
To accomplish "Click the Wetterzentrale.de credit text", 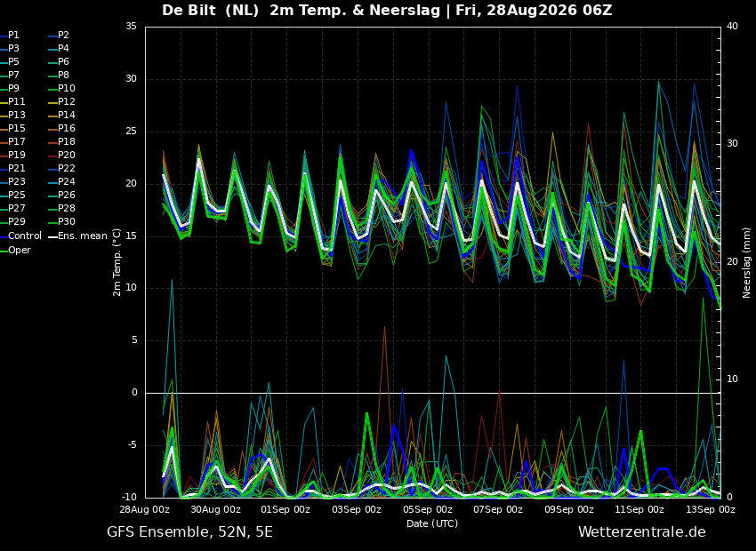I will point(642,532).
